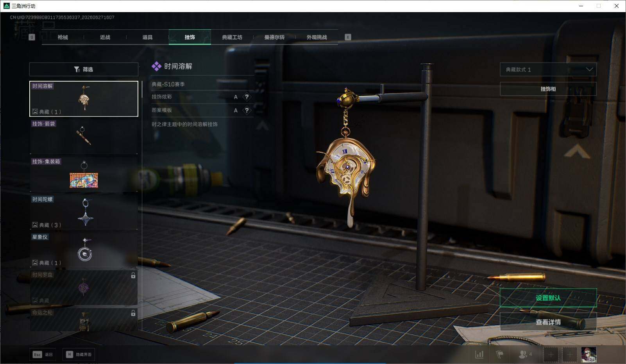This screenshot has width=626, height=364.
Task: Select the 道具 tab
Action: click(x=147, y=37)
